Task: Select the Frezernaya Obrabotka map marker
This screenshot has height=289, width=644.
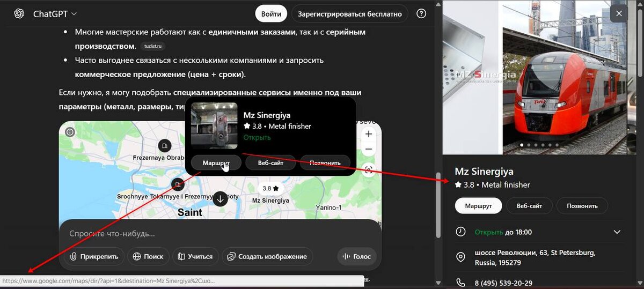Action: pyautogui.click(x=164, y=145)
